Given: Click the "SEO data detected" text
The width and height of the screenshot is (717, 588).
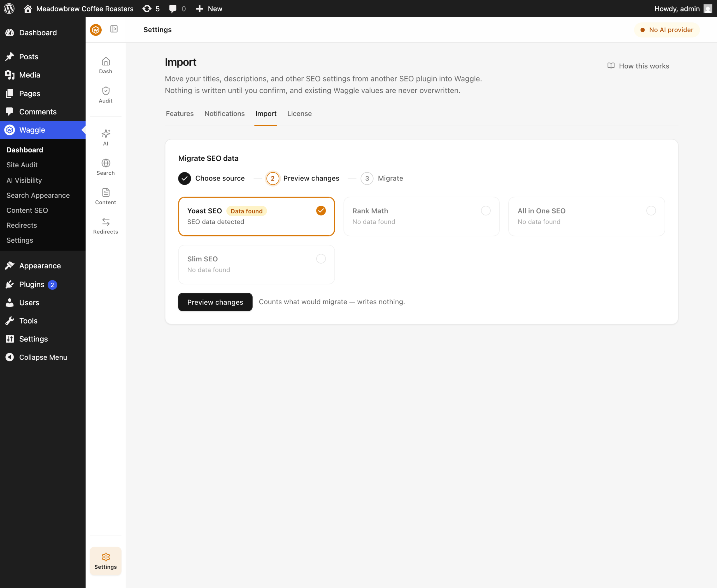Looking at the screenshot, I should (216, 222).
